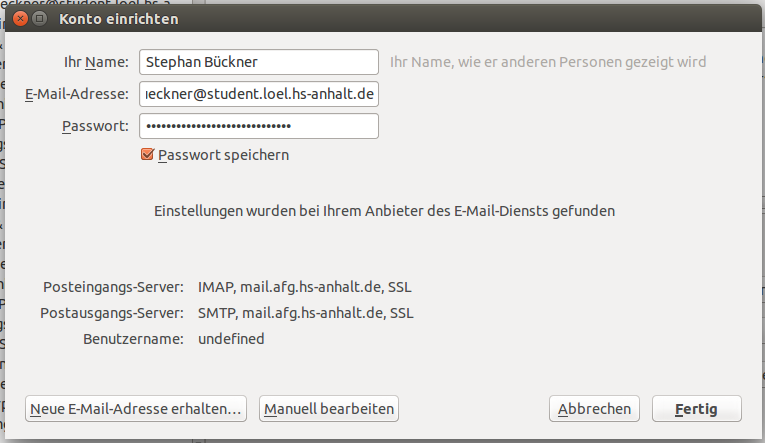Click the IMAP incoming server details

point(305,287)
